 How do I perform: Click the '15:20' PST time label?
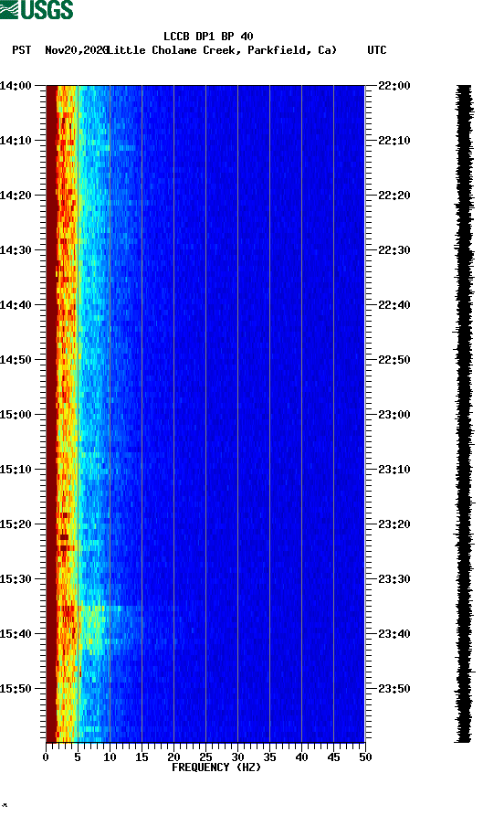(x=16, y=524)
